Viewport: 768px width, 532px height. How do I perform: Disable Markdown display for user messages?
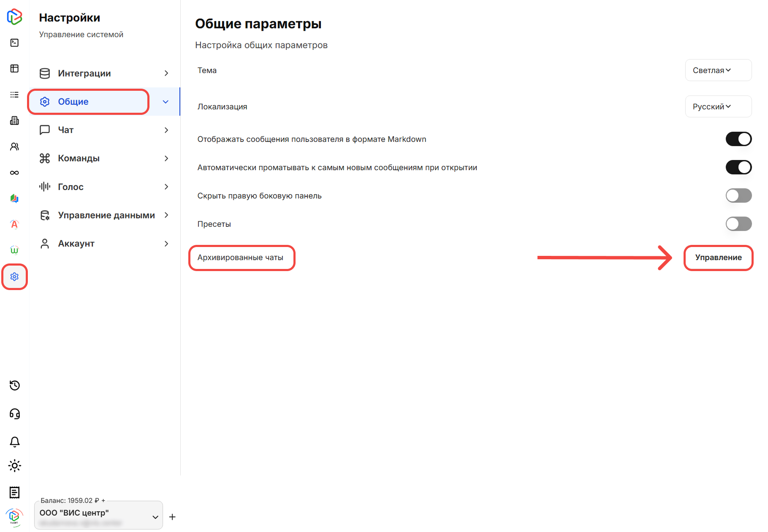738,138
